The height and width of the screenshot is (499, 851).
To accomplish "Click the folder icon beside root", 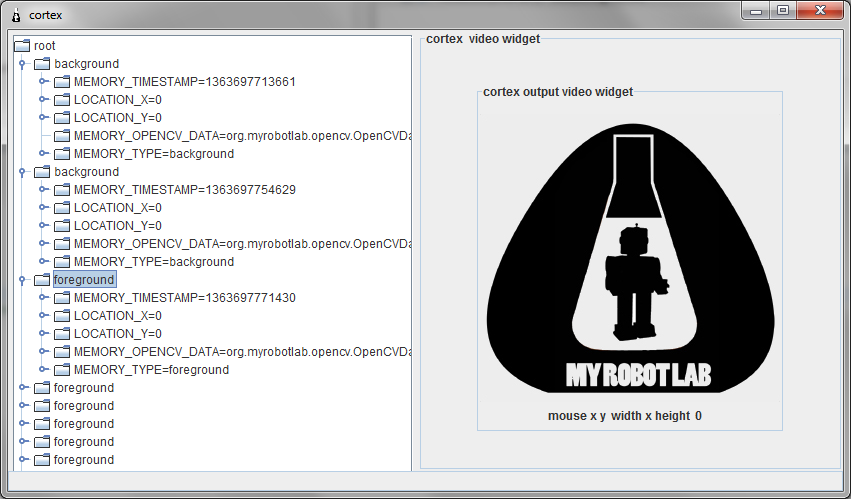I will tap(22, 46).
